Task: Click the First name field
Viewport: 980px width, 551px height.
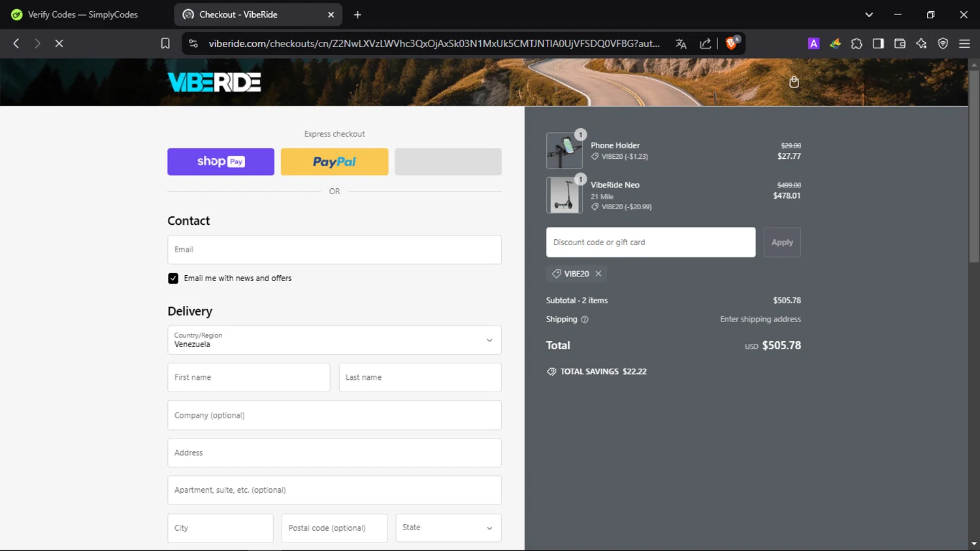Action: coord(249,377)
